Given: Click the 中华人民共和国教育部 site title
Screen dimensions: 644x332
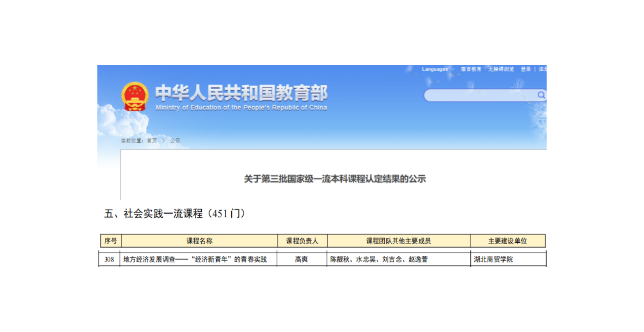Looking at the screenshot, I should (241, 93).
